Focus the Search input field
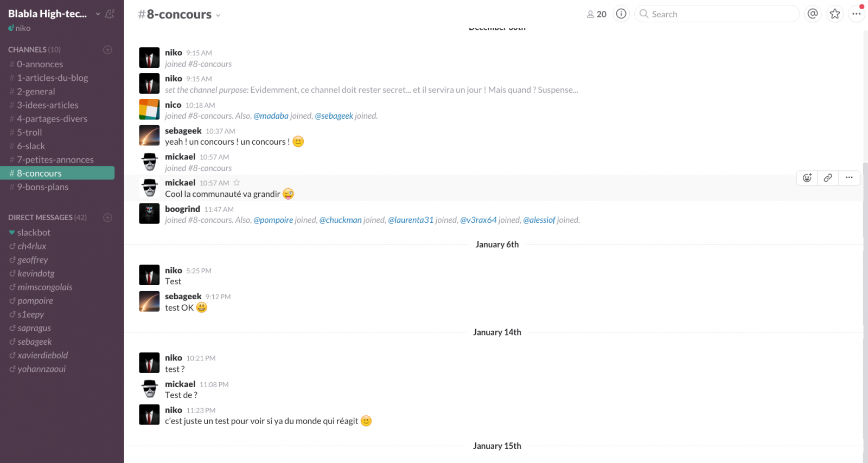Viewport: 868px width, 463px height. point(717,14)
